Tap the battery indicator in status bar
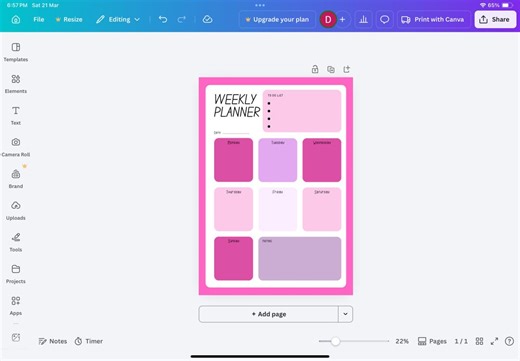The image size is (520, 361). (507, 5)
